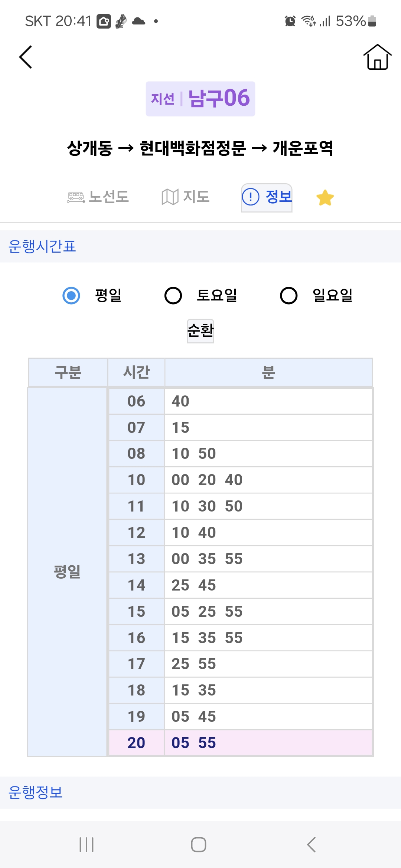Open Android recent apps button
Viewport: 401px width, 868px height.
pos(87,845)
